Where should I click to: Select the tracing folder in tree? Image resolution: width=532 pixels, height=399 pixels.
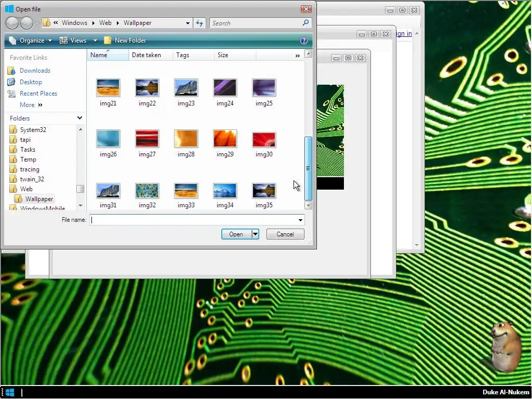25,169
